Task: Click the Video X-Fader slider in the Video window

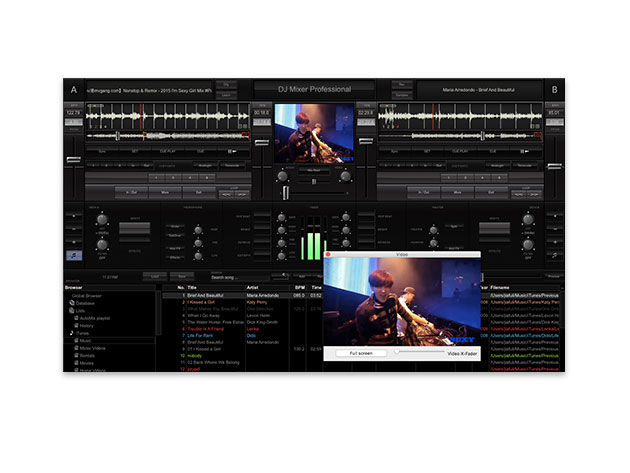Action: click(419, 353)
